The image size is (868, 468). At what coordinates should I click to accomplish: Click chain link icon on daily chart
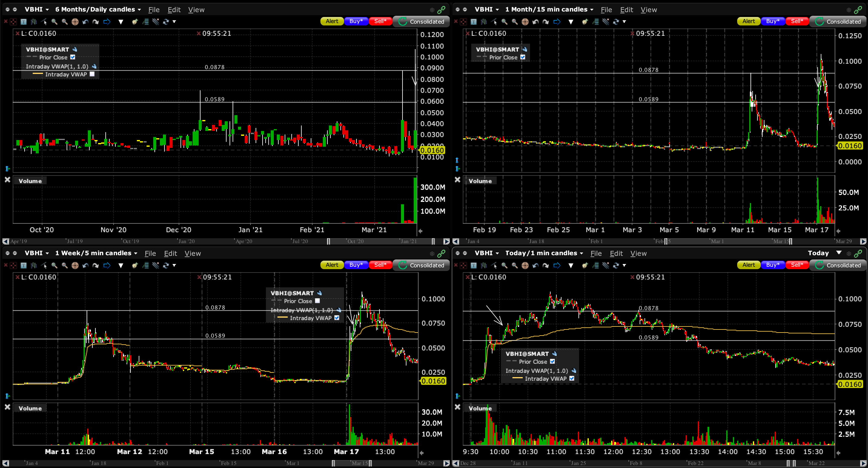441,10
